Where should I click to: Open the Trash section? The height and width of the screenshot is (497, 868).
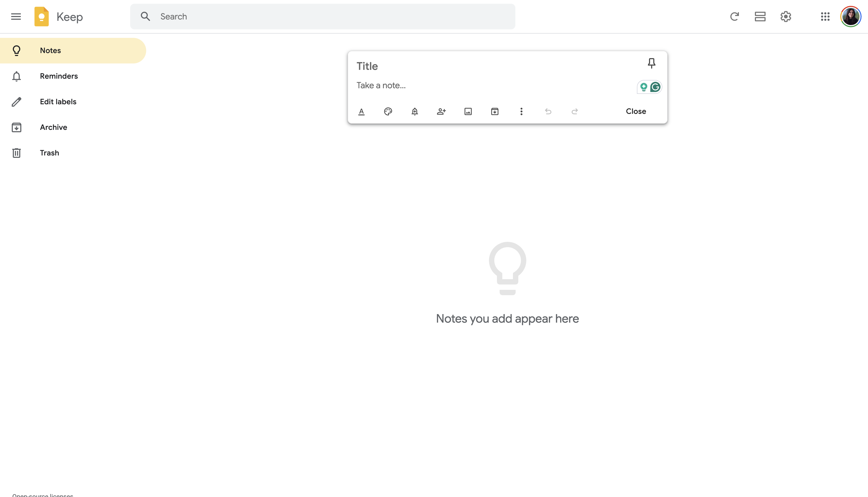(x=49, y=153)
